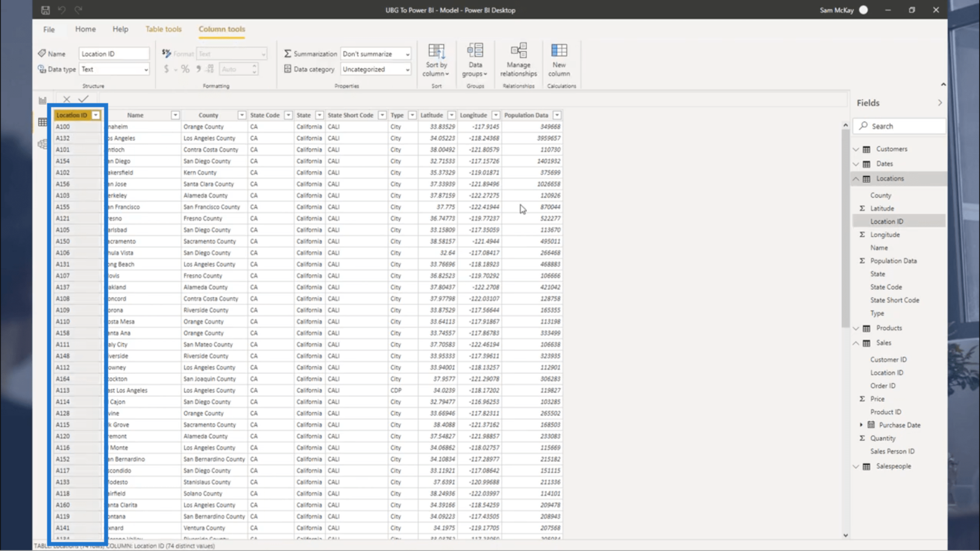Screen dimensions: 980x551
Task: Click cell "San Joaquin County"
Action: click(209, 379)
